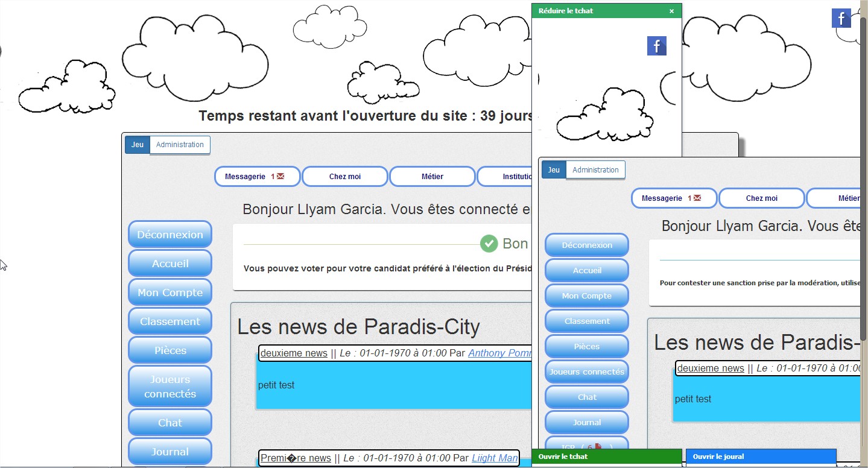This screenshot has width=868, height=468.
Task: Click the "Liight Man" author link
Action: (x=494, y=458)
